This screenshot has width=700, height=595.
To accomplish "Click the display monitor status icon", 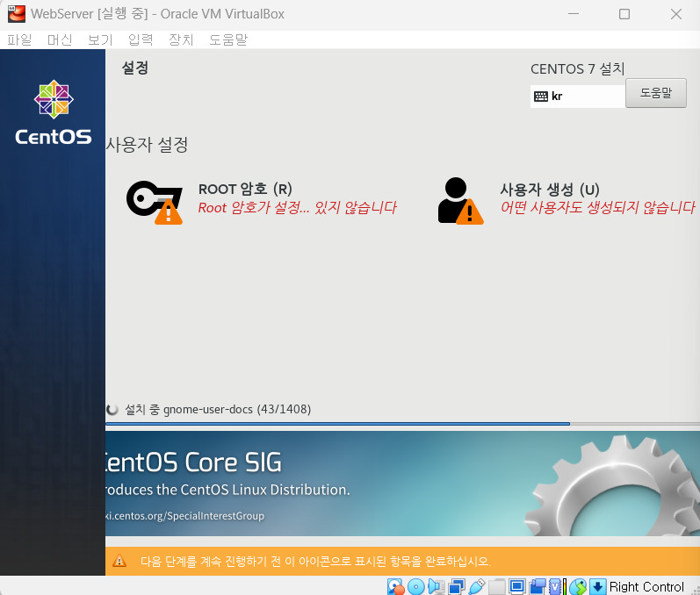I will [517, 586].
